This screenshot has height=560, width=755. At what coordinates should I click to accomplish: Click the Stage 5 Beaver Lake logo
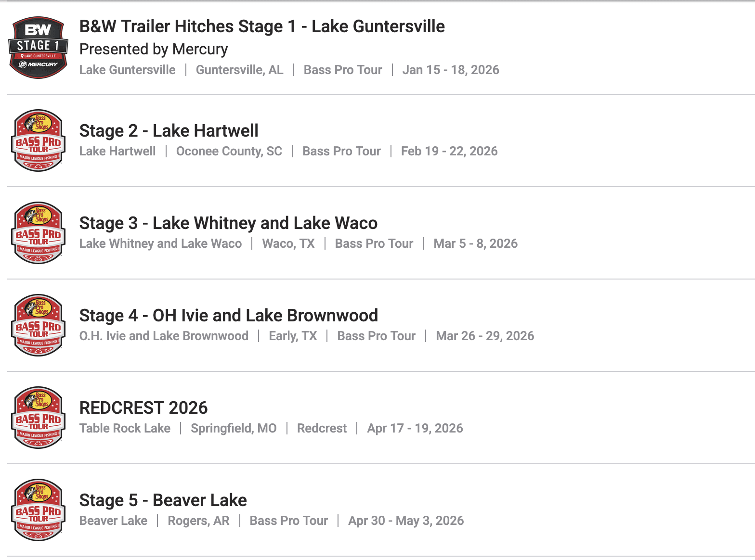pyautogui.click(x=38, y=510)
